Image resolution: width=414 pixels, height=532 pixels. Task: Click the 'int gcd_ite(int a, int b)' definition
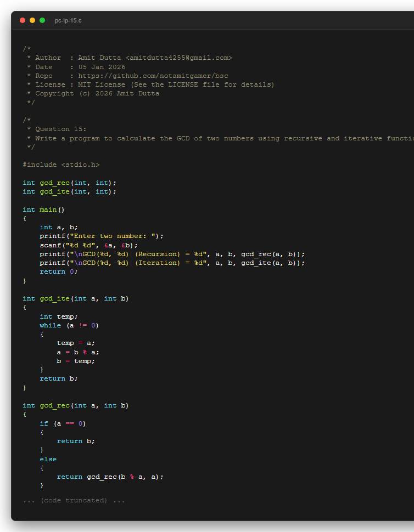(75, 298)
